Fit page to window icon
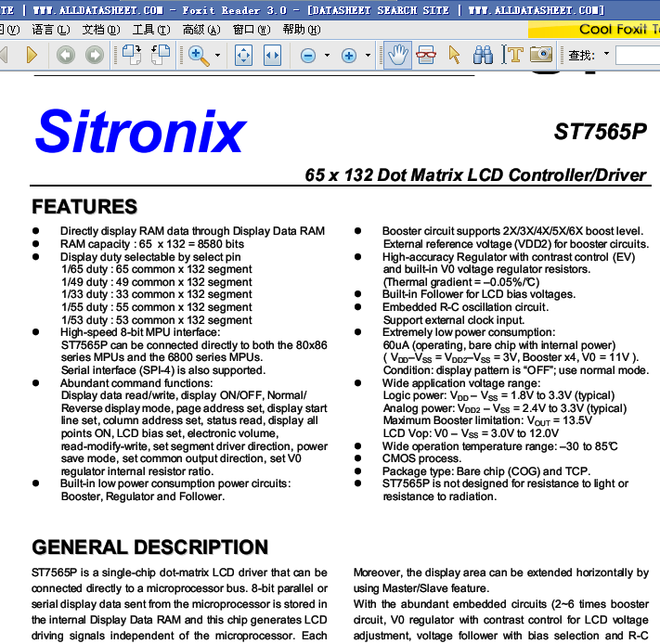 [x=243, y=55]
